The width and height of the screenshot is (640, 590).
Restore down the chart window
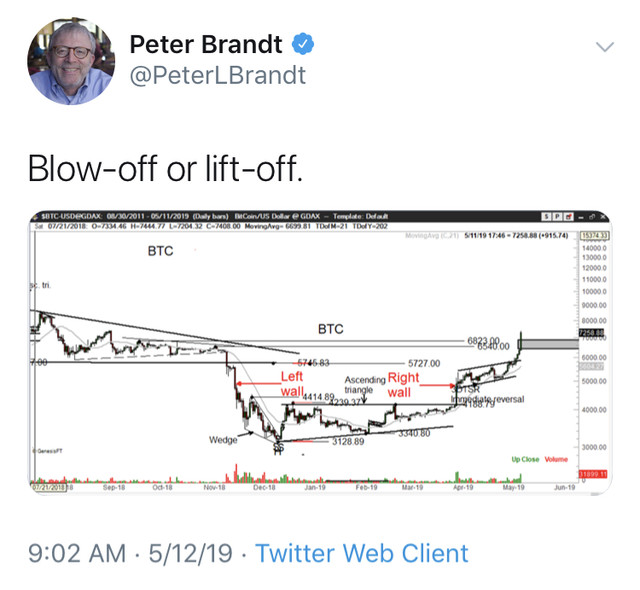click(592, 217)
